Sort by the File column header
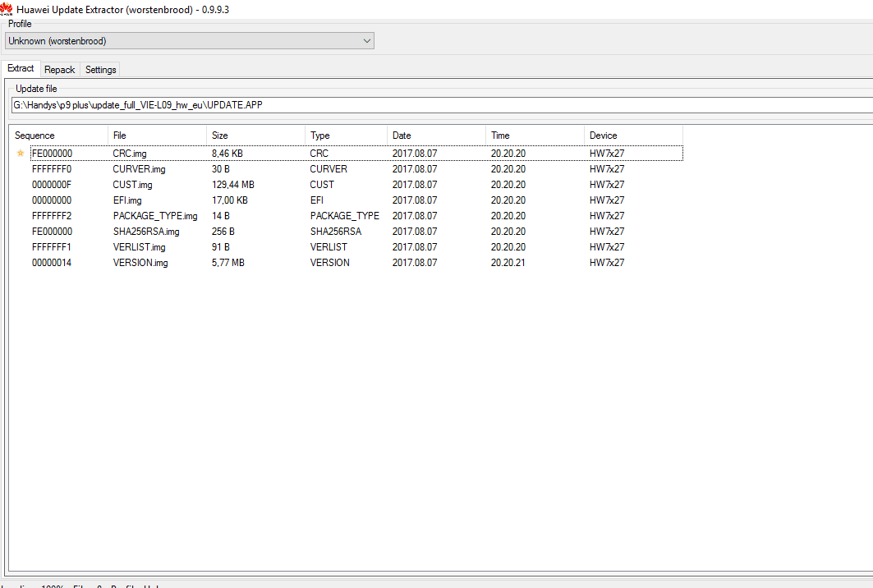The height and width of the screenshot is (588, 873). pos(157,136)
